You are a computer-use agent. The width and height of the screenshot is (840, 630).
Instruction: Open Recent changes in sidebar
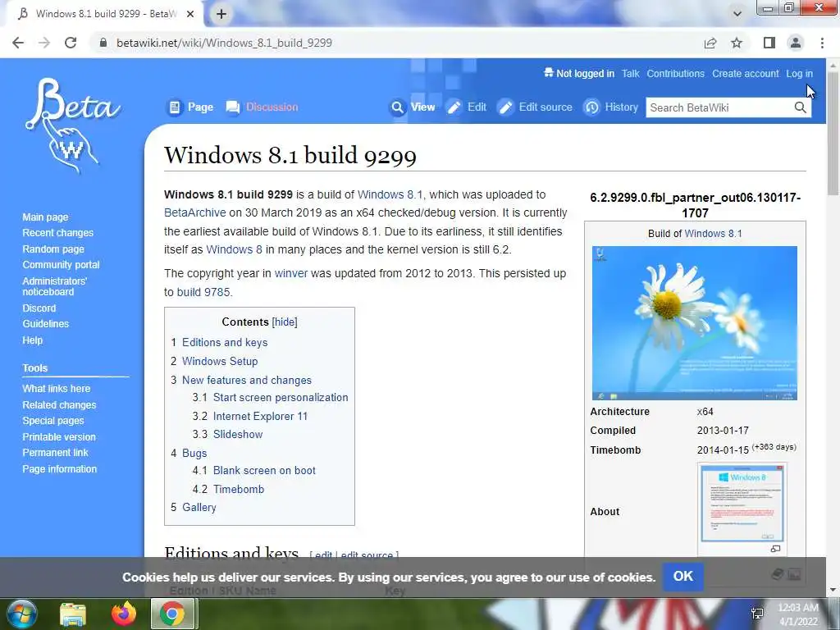[x=58, y=233]
